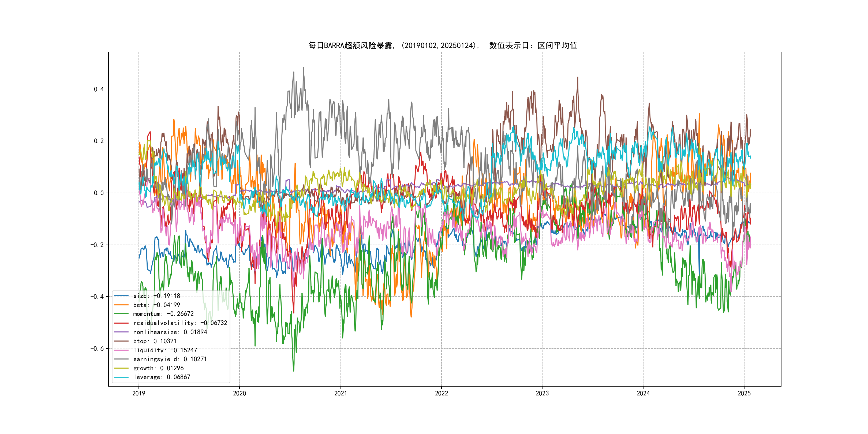Select the 'size: -0.19118' legend label
Viewport: 868px width, 434px height.
(156, 296)
